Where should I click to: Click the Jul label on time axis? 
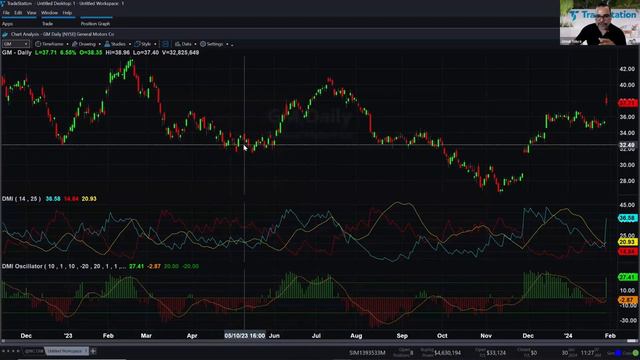coord(316,336)
